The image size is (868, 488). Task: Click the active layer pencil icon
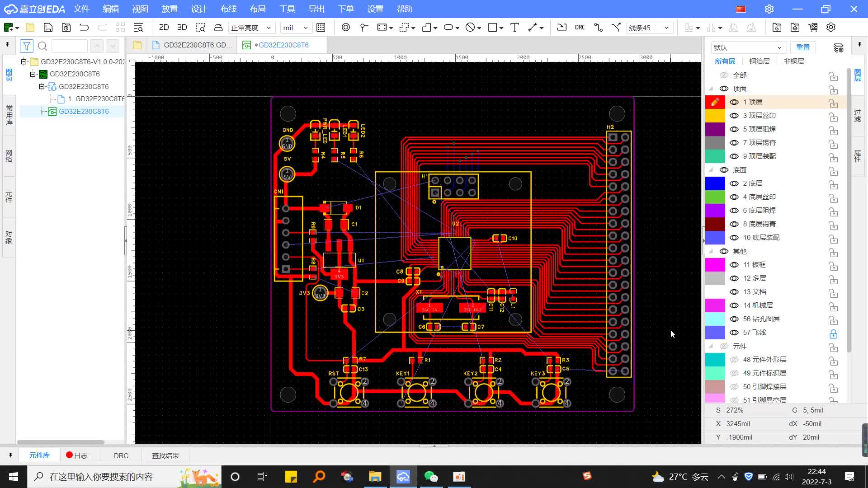click(x=715, y=102)
